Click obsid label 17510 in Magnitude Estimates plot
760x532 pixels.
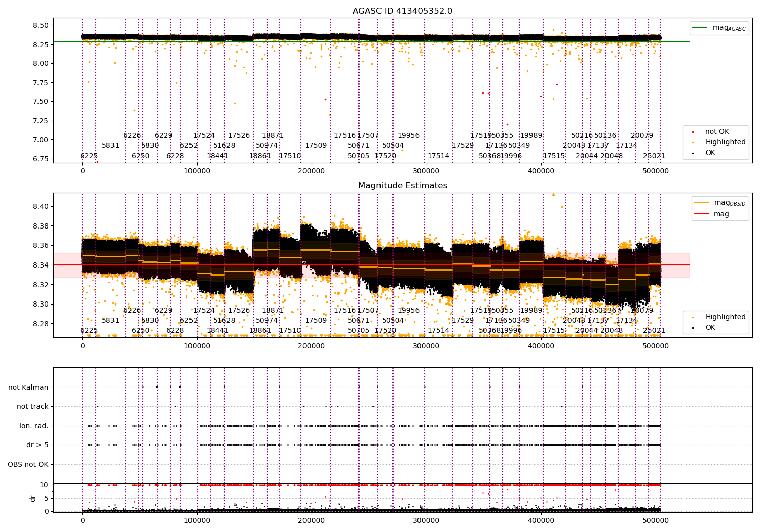(x=290, y=330)
